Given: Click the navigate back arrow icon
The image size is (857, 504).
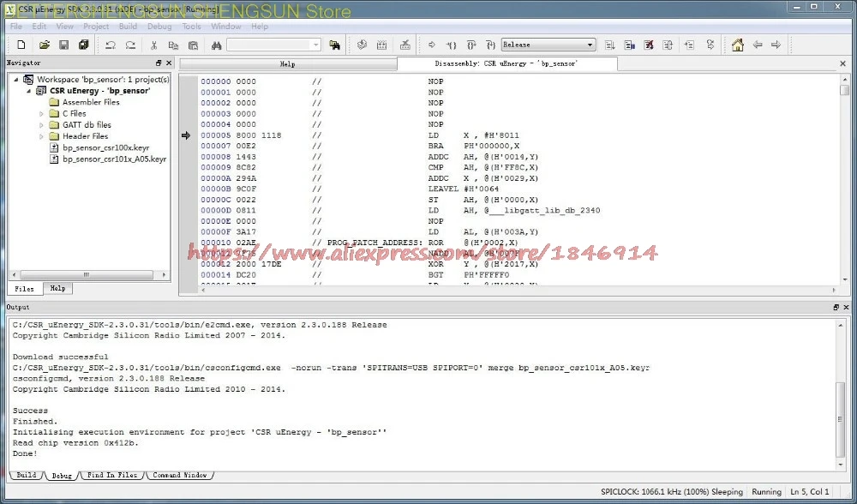Looking at the screenshot, I should click(758, 44).
